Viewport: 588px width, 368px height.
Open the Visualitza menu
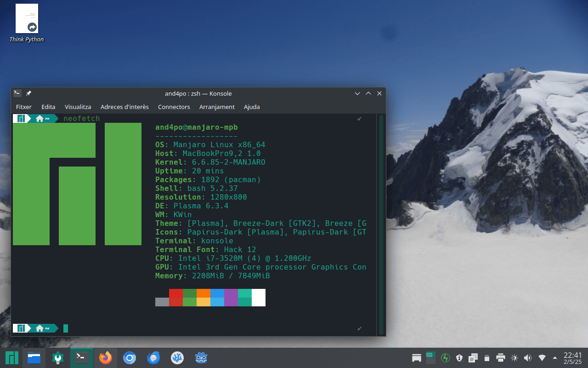click(x=78, y=107)
